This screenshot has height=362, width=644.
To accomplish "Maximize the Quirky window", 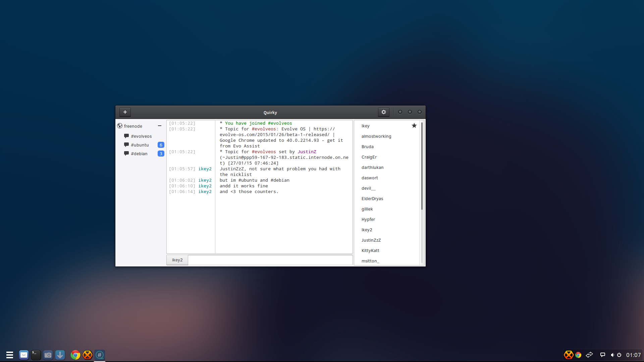I will [410, 112].
